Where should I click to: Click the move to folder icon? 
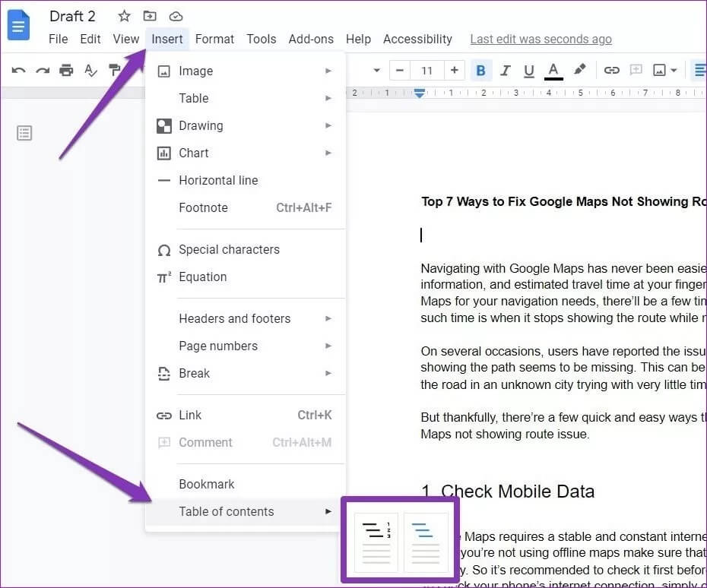pyautogui.click(x=150, y=16)
